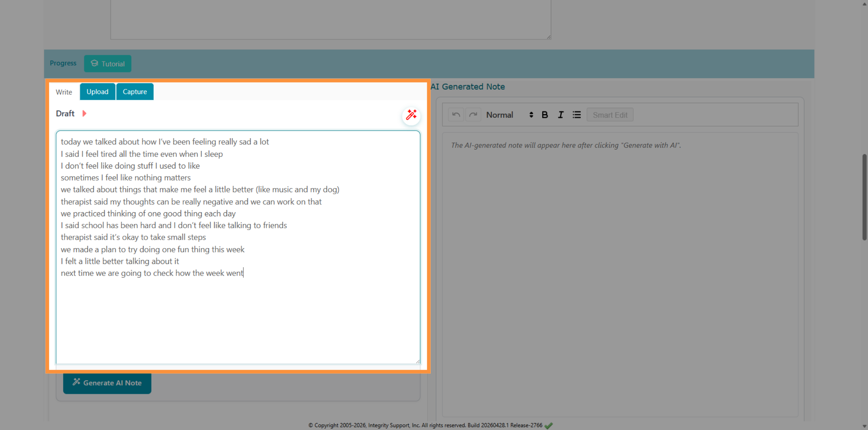Click the undo arrow in note editor

click(x=456, y=115)
